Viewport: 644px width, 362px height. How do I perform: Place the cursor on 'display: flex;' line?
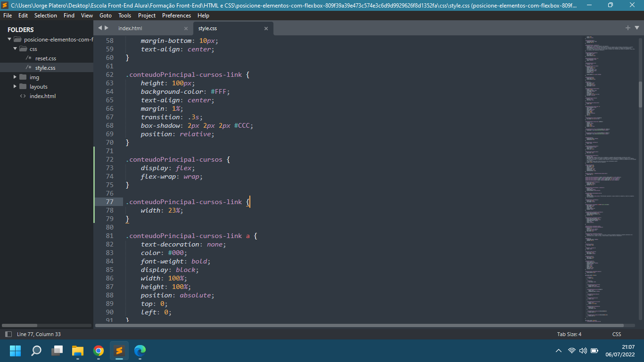click(167, 168)
